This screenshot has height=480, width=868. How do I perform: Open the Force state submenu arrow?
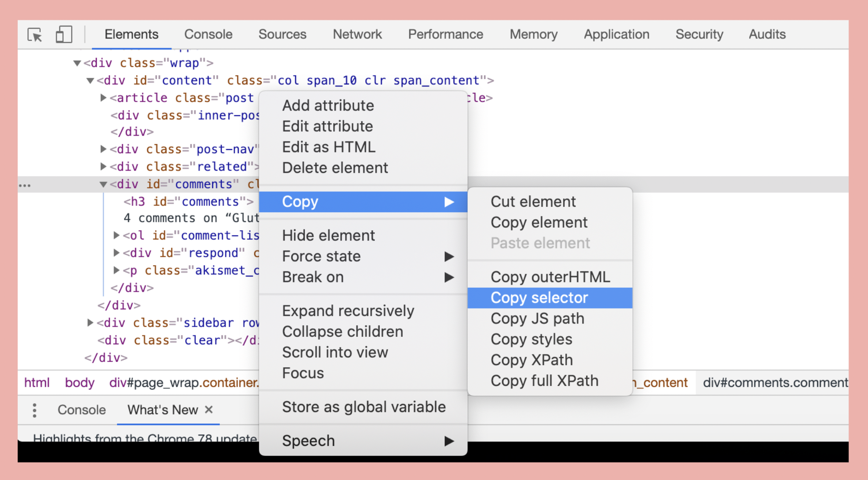[450, 256]
